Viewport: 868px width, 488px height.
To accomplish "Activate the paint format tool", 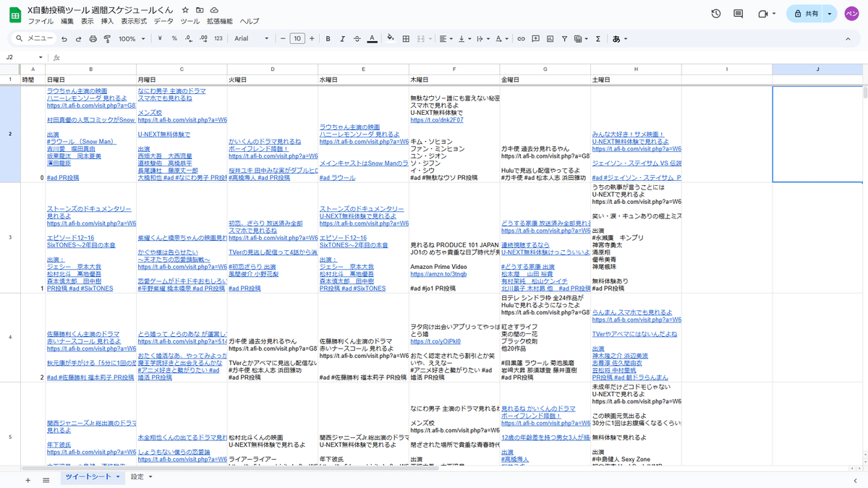I will point(108,38).
